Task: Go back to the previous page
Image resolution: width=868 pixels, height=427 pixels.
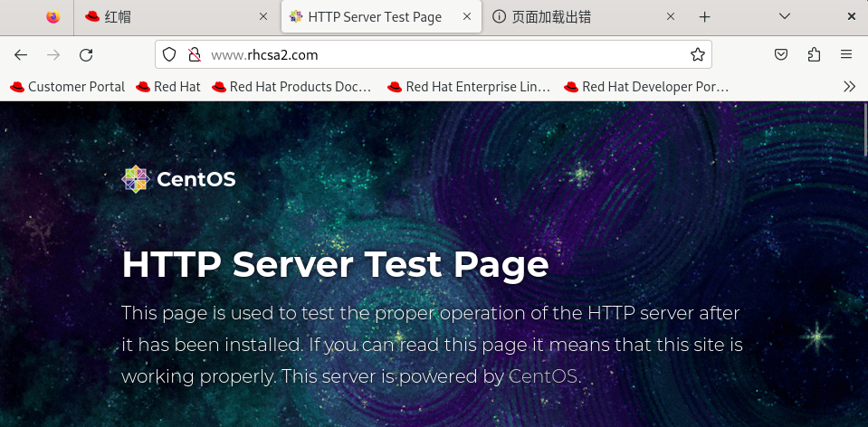Action: tap(21, 55)
